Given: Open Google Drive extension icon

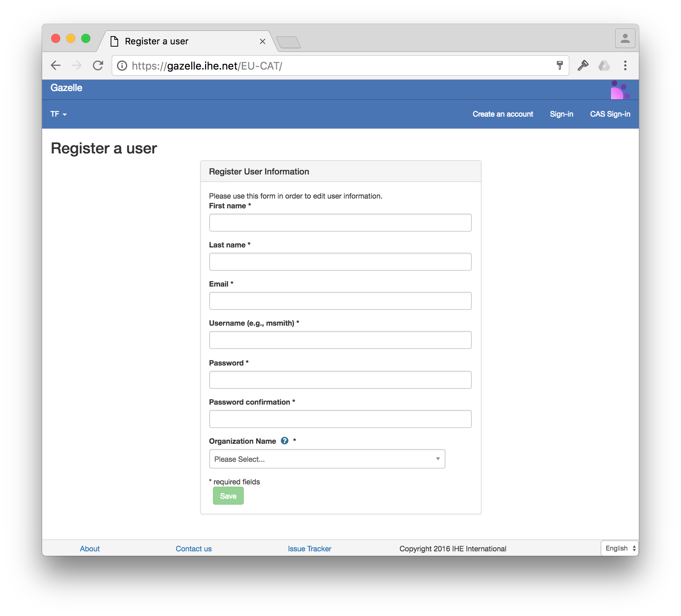Looking at the screenshot, I should pyautogui.click(x=604, y=65).
